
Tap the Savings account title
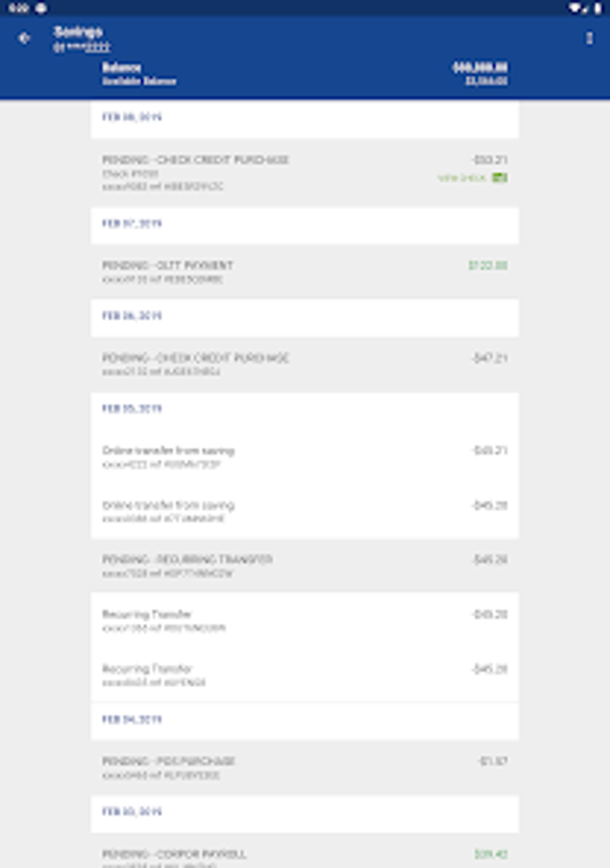tap(78, 32)
